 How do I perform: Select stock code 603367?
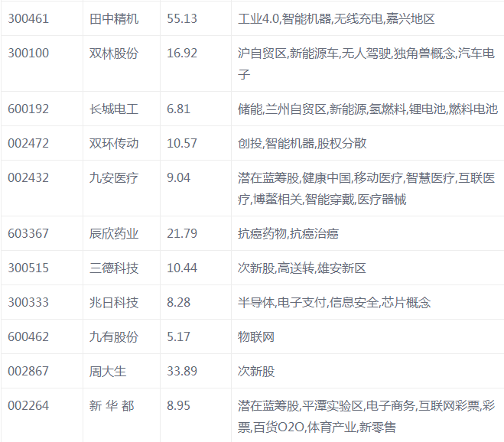(x=28, y=233)
